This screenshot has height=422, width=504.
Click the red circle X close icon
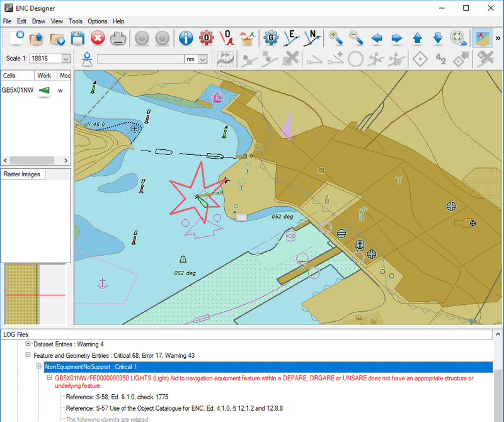[x=98, y=38]
